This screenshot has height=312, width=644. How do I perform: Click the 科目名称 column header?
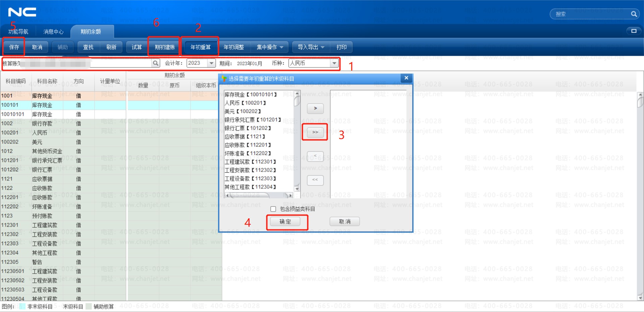coord(47,81)
